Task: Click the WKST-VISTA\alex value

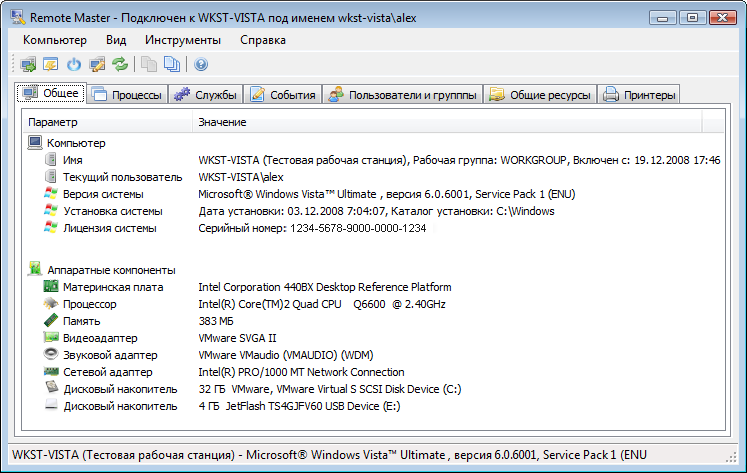Action: click(x=241, y=177)
